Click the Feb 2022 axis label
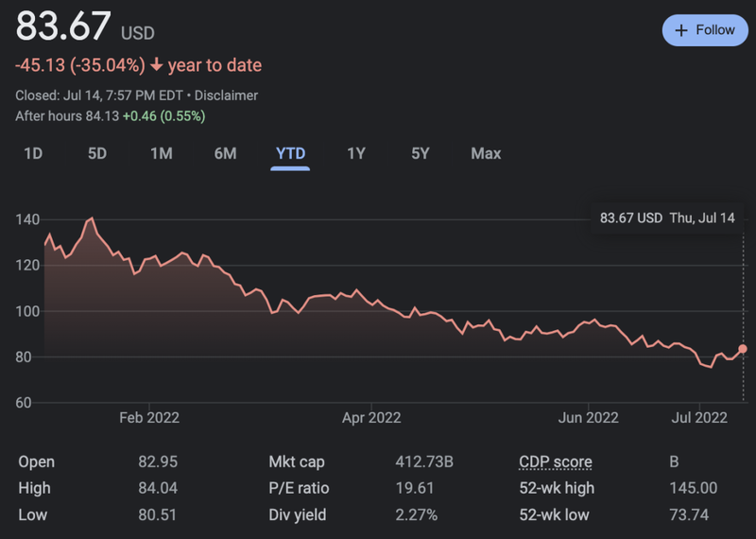This screenshot has width=756, height=539. click(149, 417)
